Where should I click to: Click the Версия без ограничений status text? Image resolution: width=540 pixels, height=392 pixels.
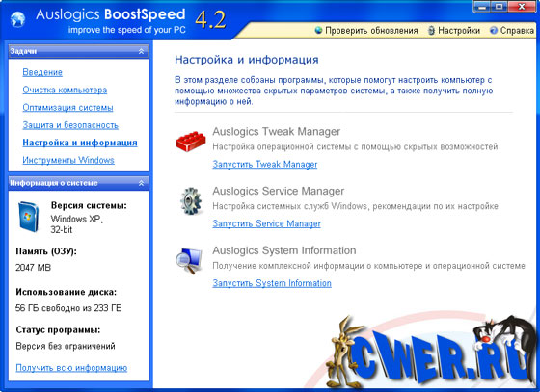[66, 346]
